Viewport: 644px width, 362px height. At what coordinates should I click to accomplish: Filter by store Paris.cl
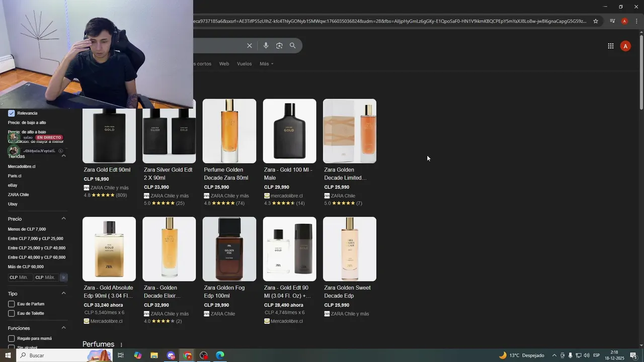15,176
